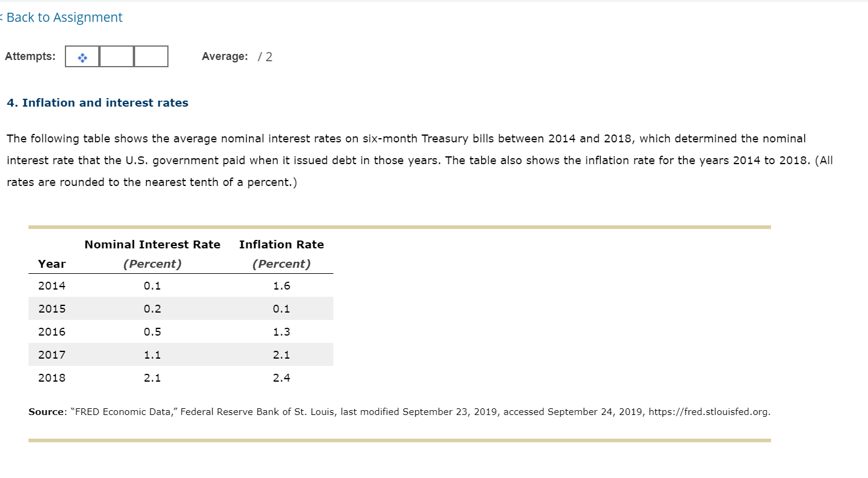This screenshot has width=868, height=478.
Task: Click the Inflation Rate column header
Action: tap(281, 244)
